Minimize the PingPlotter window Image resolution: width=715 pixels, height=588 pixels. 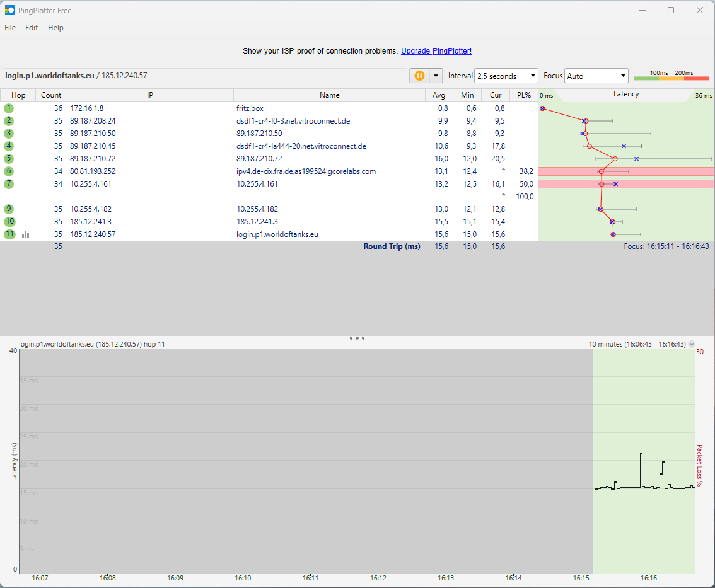(642, 10)
